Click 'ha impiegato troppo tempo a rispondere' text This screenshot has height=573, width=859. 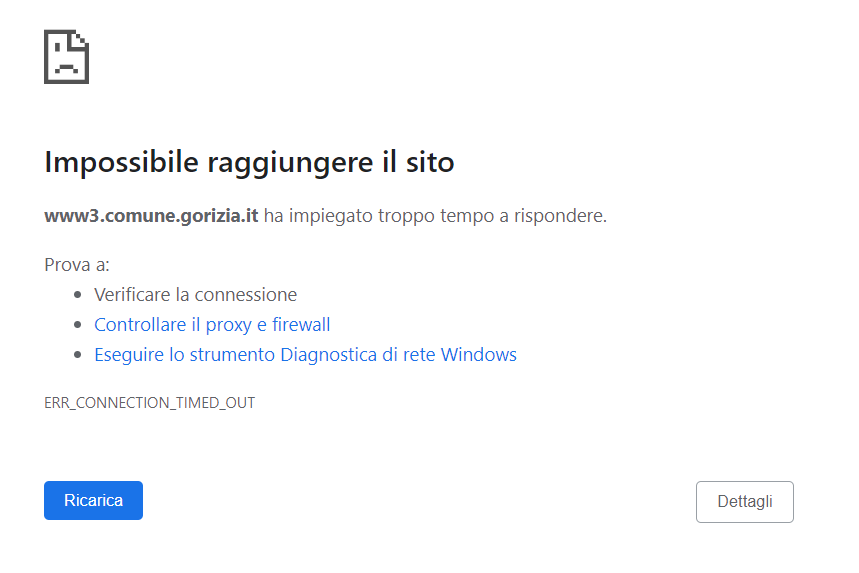435,215
